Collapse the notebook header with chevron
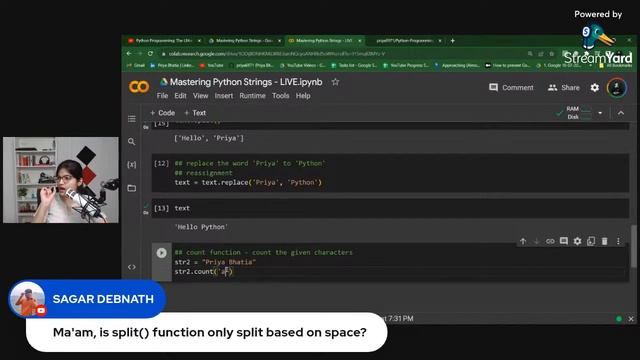Image resolution: width=640 pixels, height=360 pixels. pyautogui.click(x=621, y=113)
